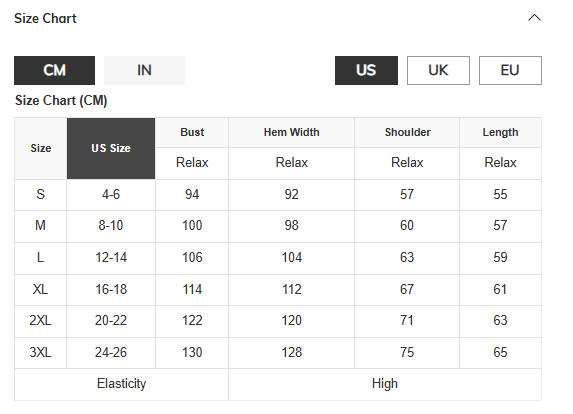Click the 12-14 US size cell

(111, 258)
